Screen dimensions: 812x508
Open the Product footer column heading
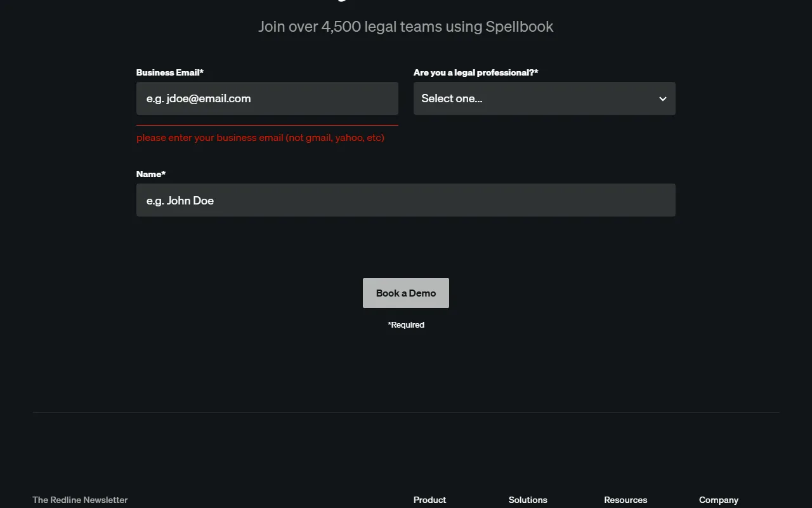pos(429,500)
